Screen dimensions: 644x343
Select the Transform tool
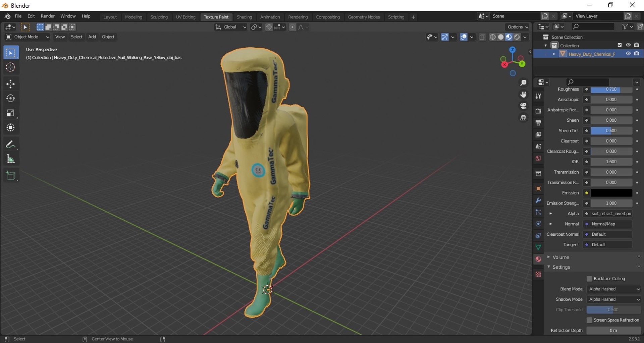[x=11, y=127]
